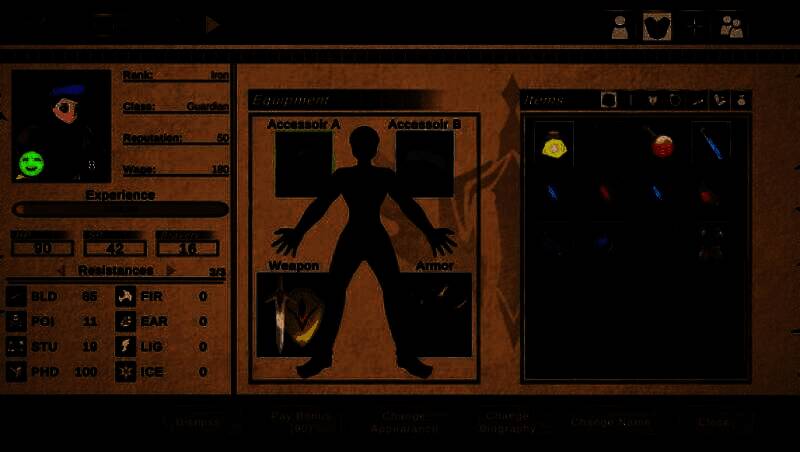
Task: Click the group members icon at top right
Action: click(732, 27)
